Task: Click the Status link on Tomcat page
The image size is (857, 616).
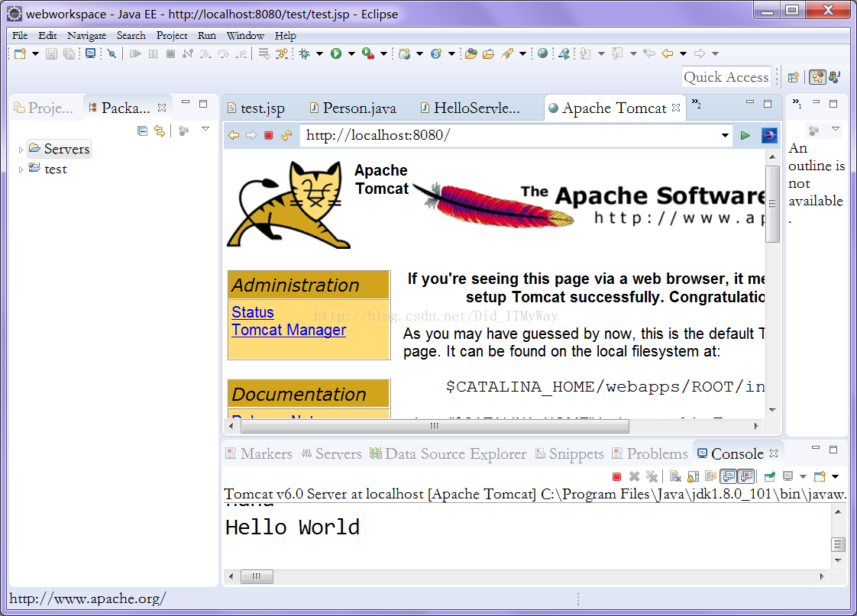Action: [253, 312]
